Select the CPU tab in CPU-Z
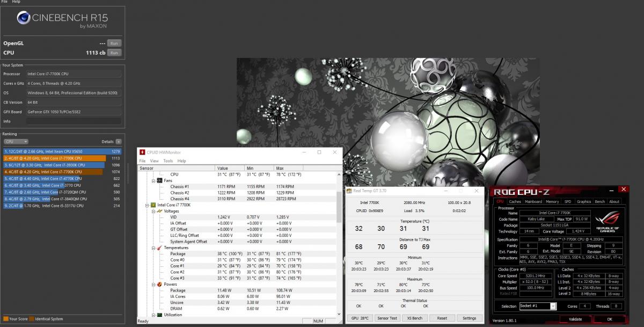The width and height of the screenshot is (644, 327). coord(500,202)
